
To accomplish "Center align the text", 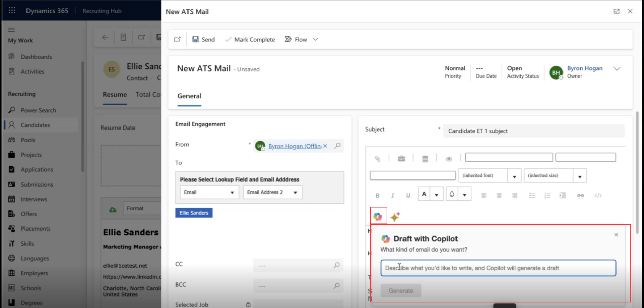I will 499,195.
